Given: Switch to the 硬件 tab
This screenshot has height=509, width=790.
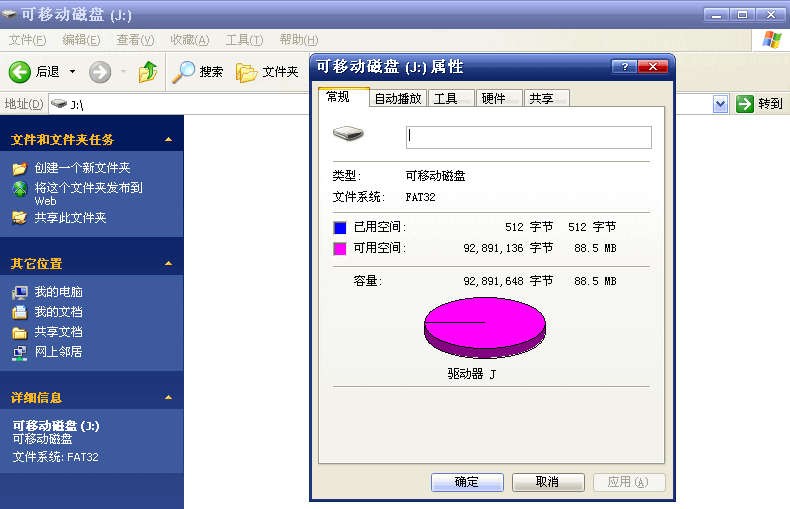Looking at the screenshot, I should point(499,98).
